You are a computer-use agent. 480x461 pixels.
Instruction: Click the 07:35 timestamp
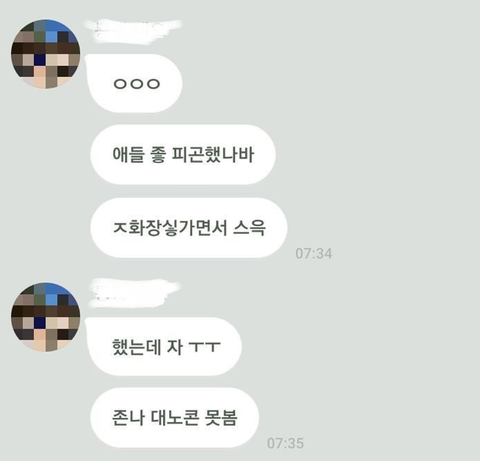pyautogui.click(x=285, y=443)
